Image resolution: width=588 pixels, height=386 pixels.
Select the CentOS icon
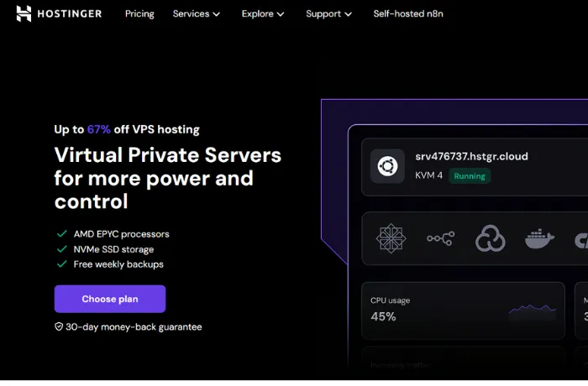coord(391,239)
